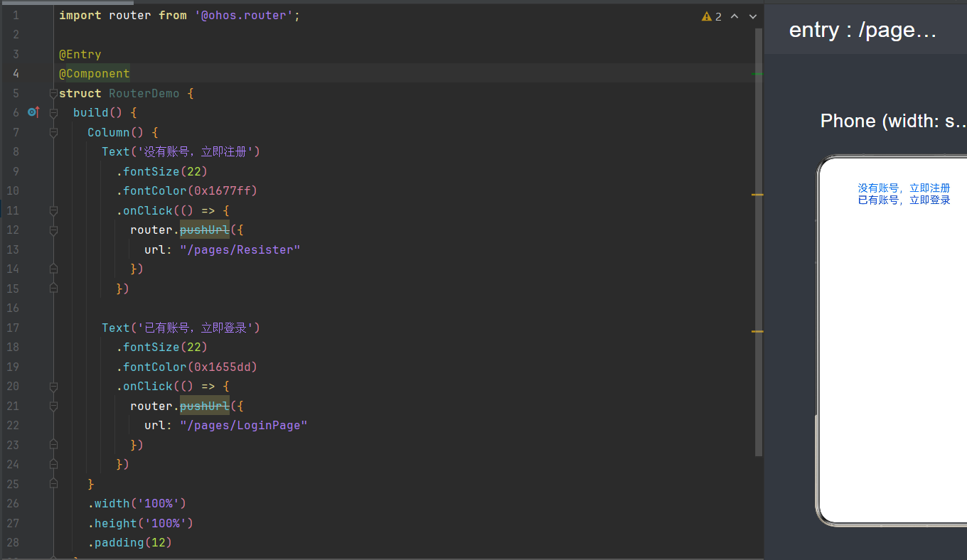967x560 pixels.
Task: Click line number 1 in gutter
Action: 16,15
